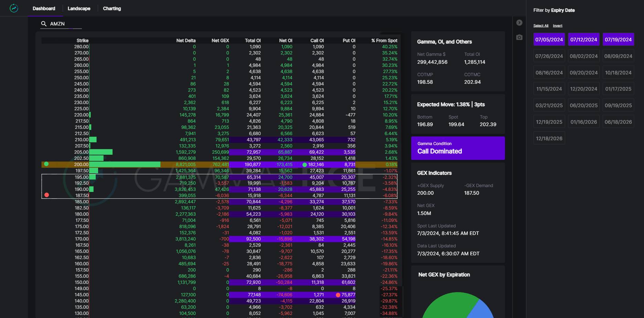Click the collapse panel arrow icon

coord(519,23)
